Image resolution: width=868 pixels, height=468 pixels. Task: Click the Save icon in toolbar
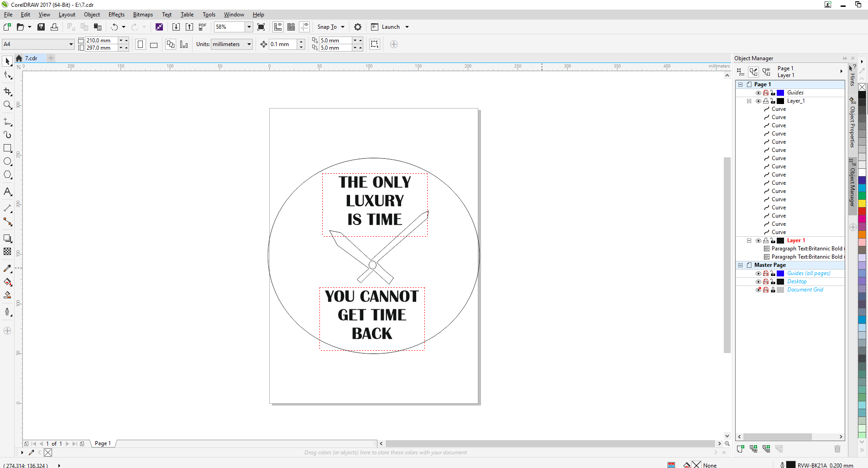(41, 27)
